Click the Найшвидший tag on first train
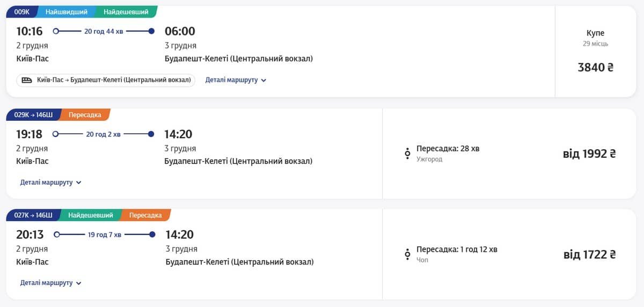This screenshot has height=307, width=644. 66,12
